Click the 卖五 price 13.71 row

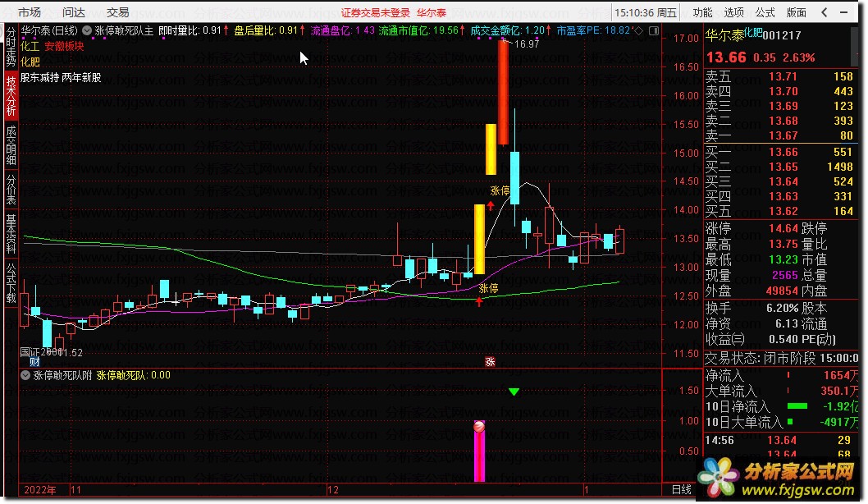780,76
